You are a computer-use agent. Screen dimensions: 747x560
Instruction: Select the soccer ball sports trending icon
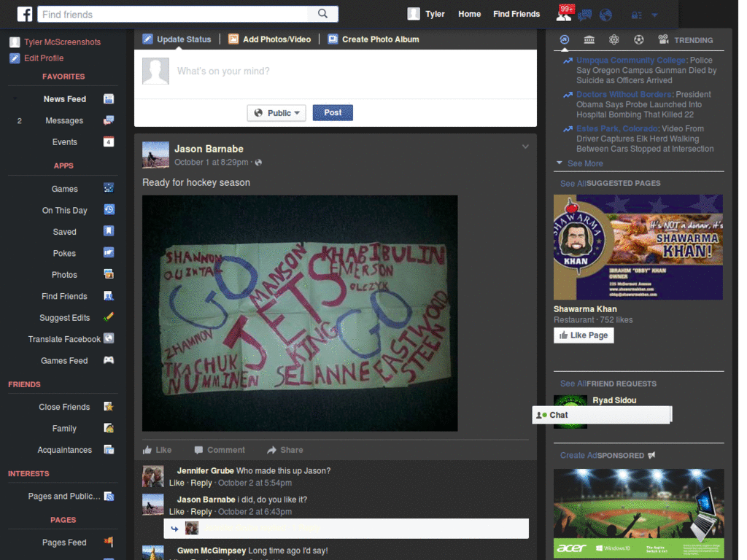[639, 39]
